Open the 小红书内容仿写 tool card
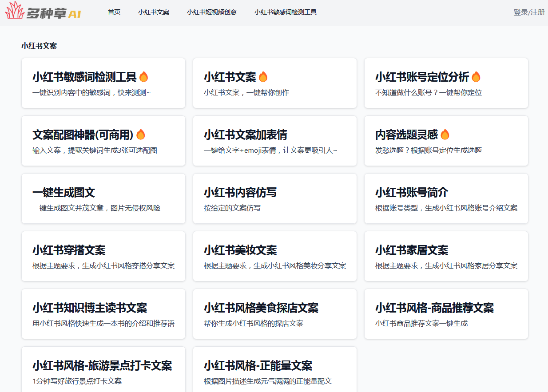548x392 pixels. click(274, 198)
